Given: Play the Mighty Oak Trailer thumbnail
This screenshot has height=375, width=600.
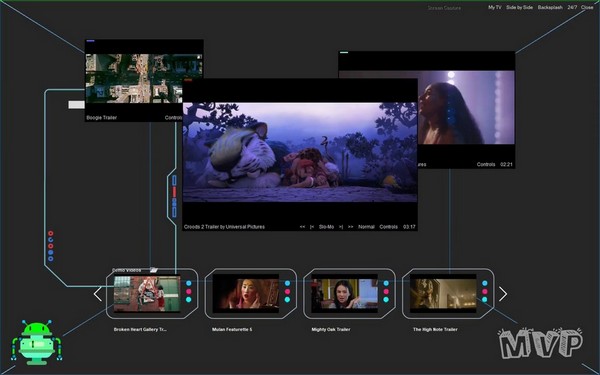Looking at the screenshot, I should coord(344,293).
